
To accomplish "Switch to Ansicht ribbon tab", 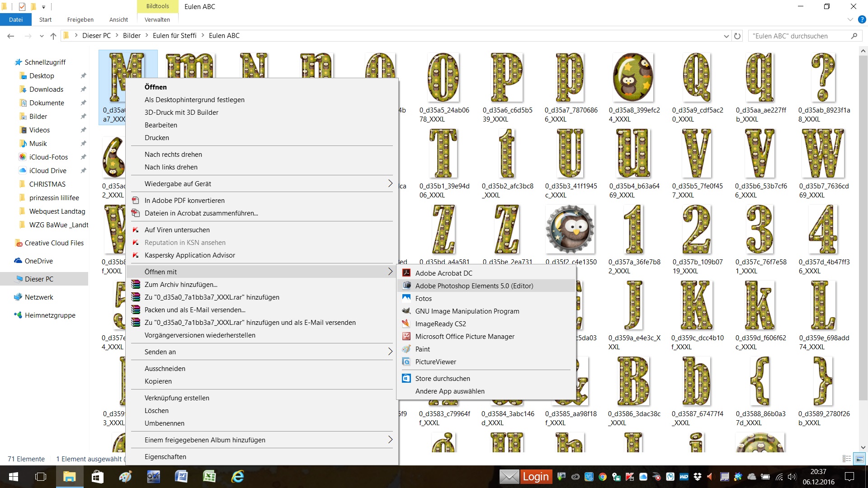I will [118, 19].
